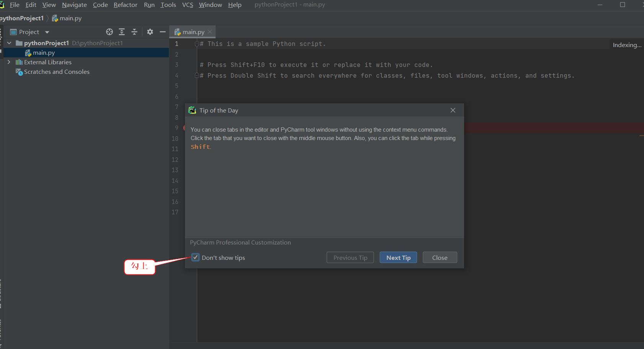Screen dimensions: 644x349
Task: Click the Expand All icon in Project panel
Action: 122,32
